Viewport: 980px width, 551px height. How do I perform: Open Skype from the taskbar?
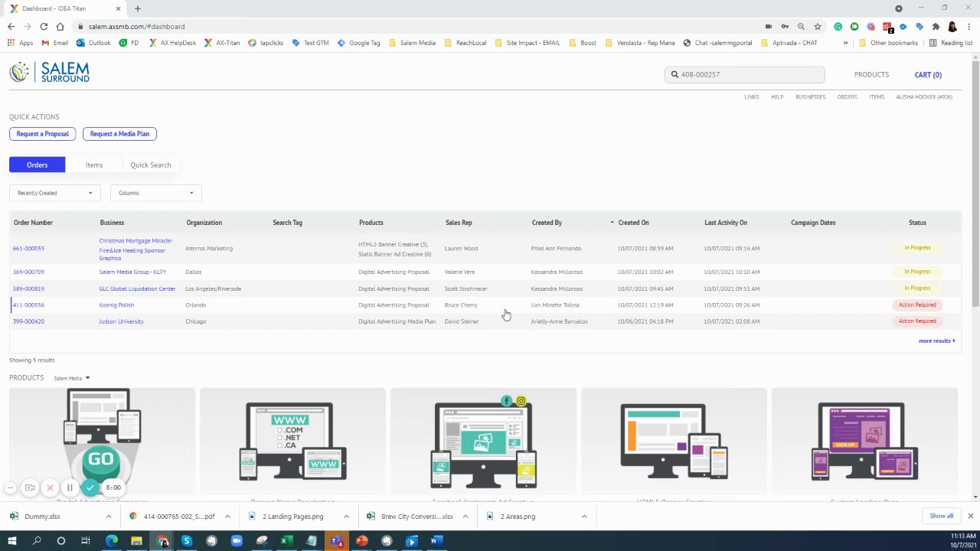pos(186,541)
